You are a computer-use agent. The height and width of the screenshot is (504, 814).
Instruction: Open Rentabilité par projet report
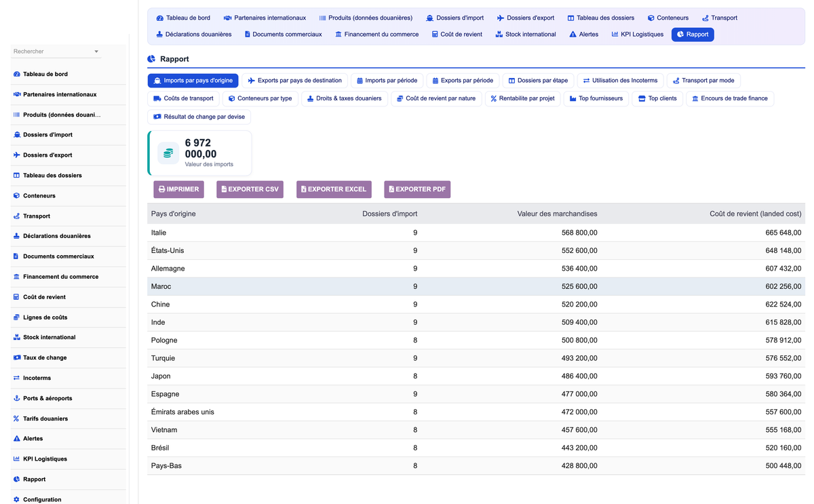pos(522,98)
